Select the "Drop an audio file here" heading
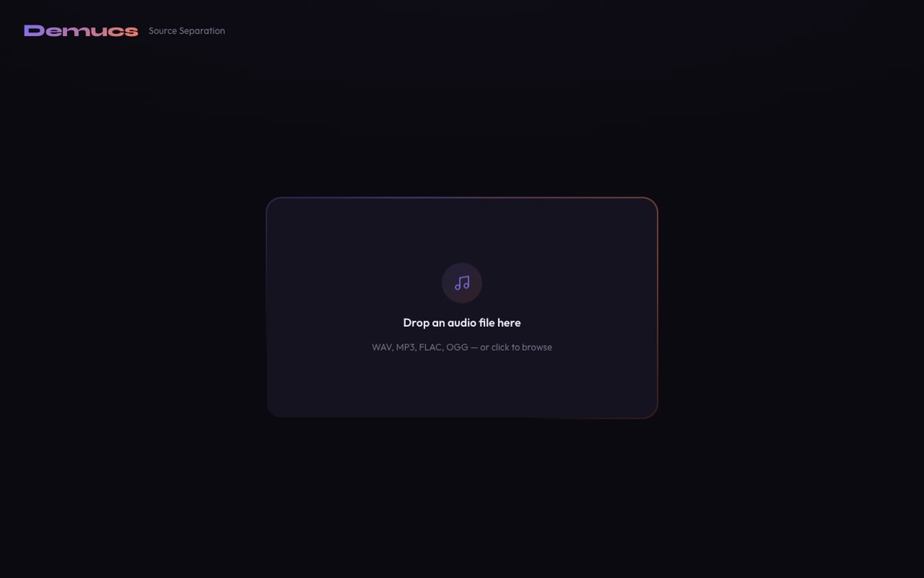 point(462,323)
